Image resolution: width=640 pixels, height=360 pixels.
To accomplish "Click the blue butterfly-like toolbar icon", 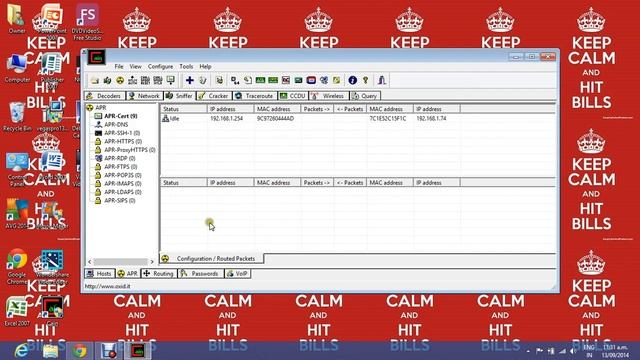I will click(x=324, y=80).
